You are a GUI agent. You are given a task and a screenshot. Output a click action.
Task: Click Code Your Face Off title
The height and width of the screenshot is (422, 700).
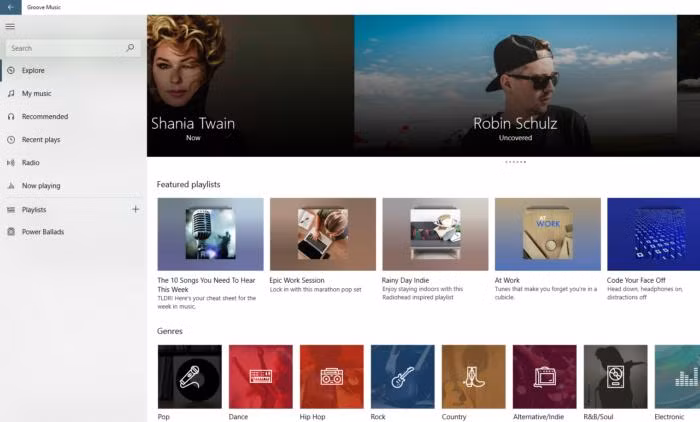636,280
